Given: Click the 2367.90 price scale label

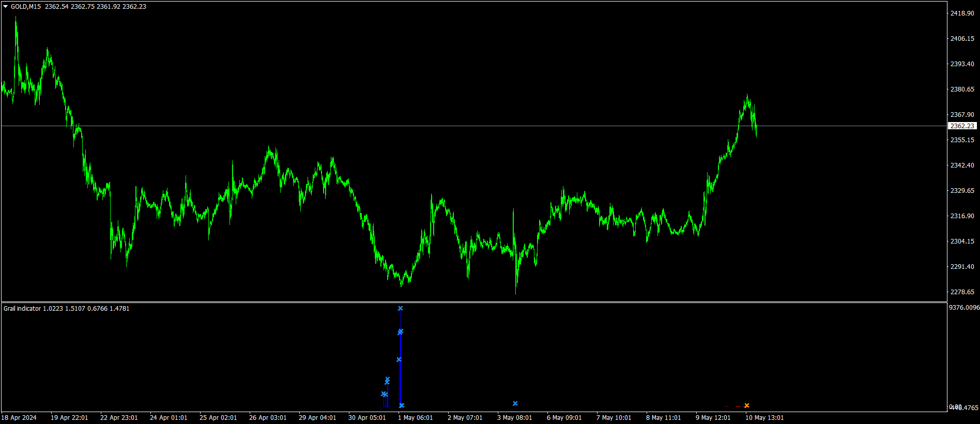Looking at the screenshot, I should 962,115.
